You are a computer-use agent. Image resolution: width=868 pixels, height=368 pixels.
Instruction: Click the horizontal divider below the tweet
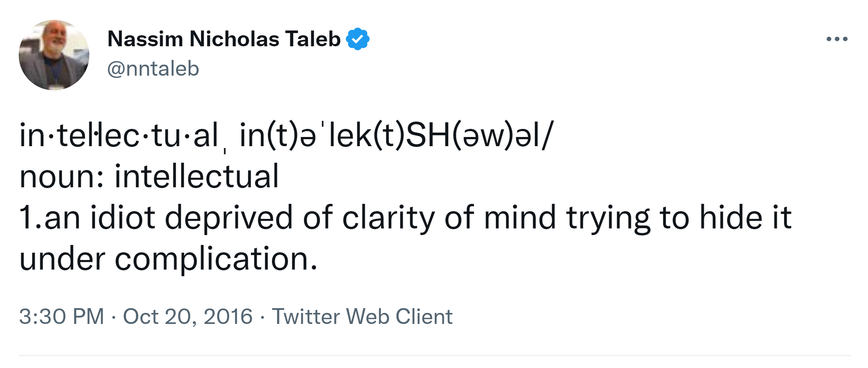tap(434, 356)
